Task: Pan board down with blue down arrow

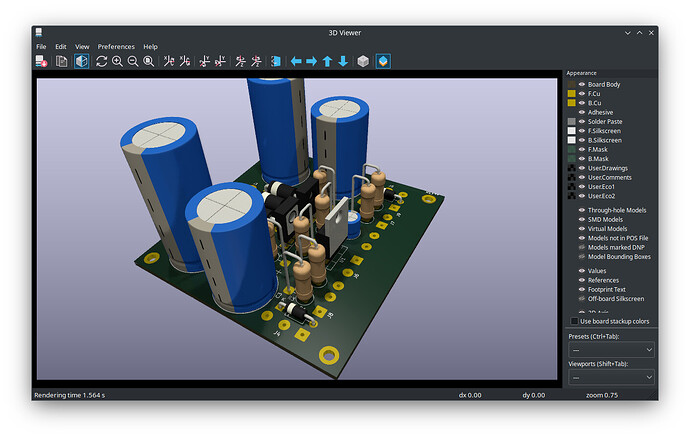Action: click(343, 61)
